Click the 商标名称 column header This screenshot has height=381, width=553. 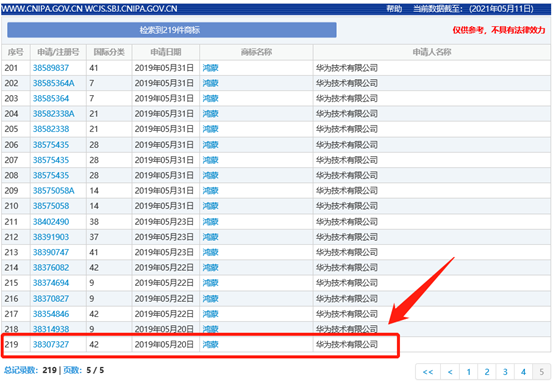point(256,52)
